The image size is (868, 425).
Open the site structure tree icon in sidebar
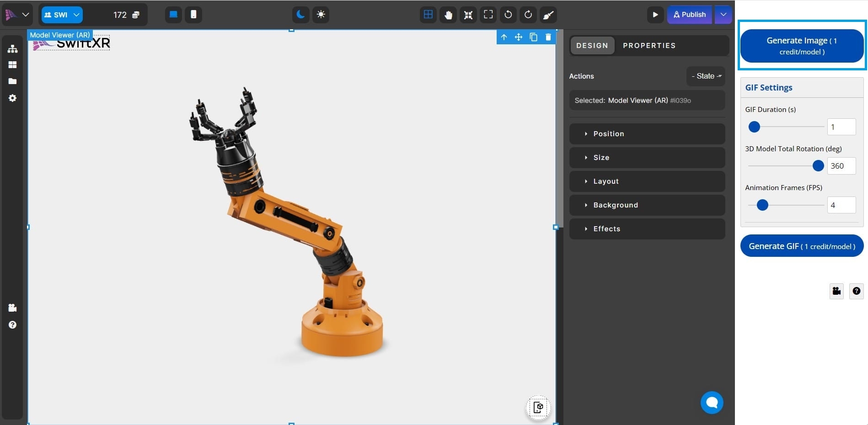tap(12, 48)
